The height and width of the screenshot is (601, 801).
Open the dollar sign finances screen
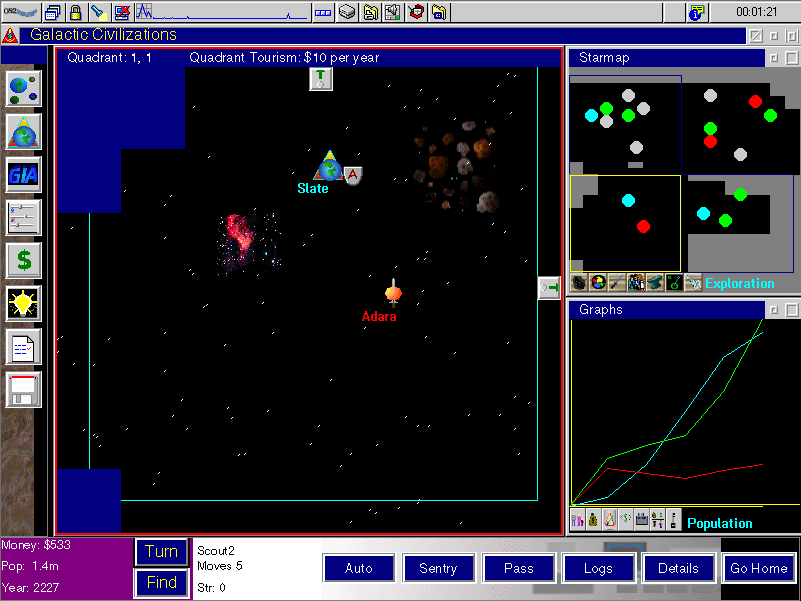[x=23, y=261]
